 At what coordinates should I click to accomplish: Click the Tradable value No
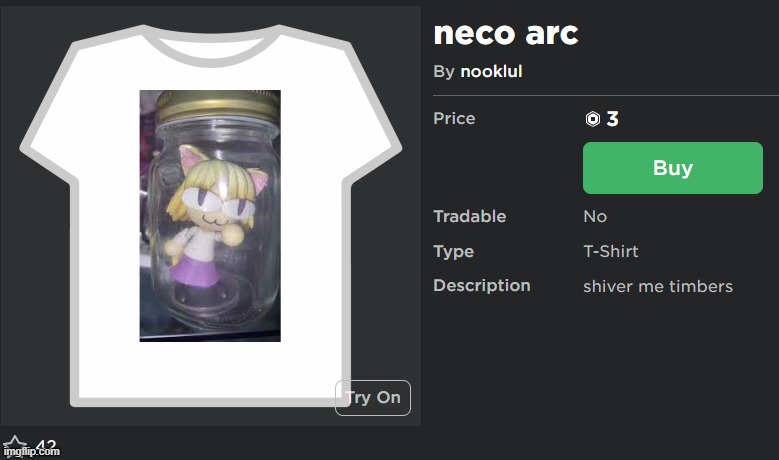coord(595,217)
